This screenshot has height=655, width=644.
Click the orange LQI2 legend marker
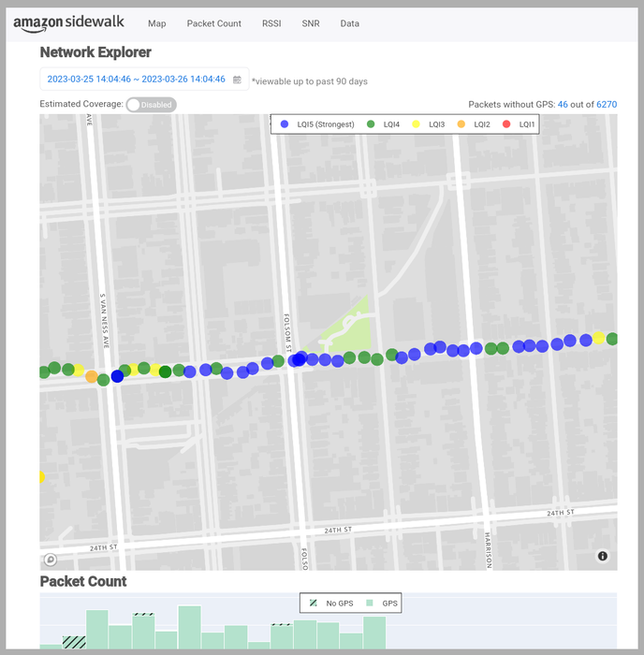(462, 124)
